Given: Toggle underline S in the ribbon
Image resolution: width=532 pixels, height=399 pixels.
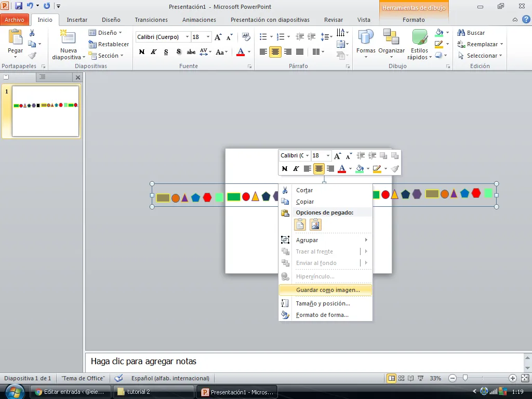Looking at the screenshot, I should coord(166,52).
